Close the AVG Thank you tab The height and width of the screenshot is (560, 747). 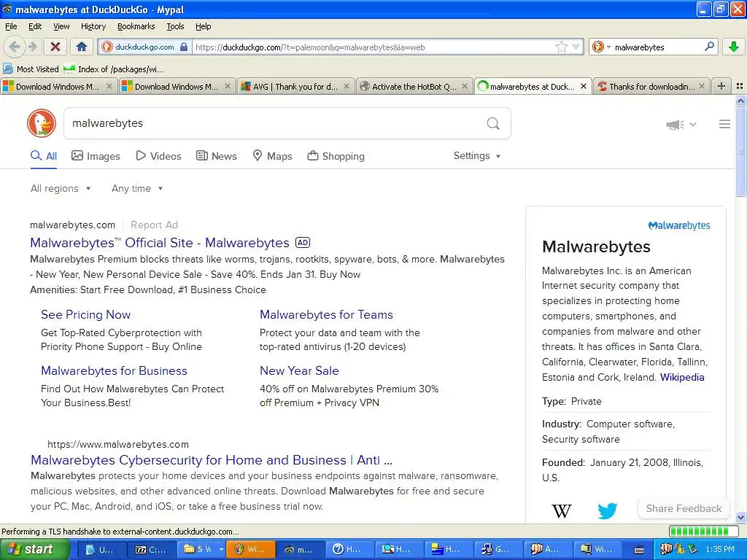point(347,86)
